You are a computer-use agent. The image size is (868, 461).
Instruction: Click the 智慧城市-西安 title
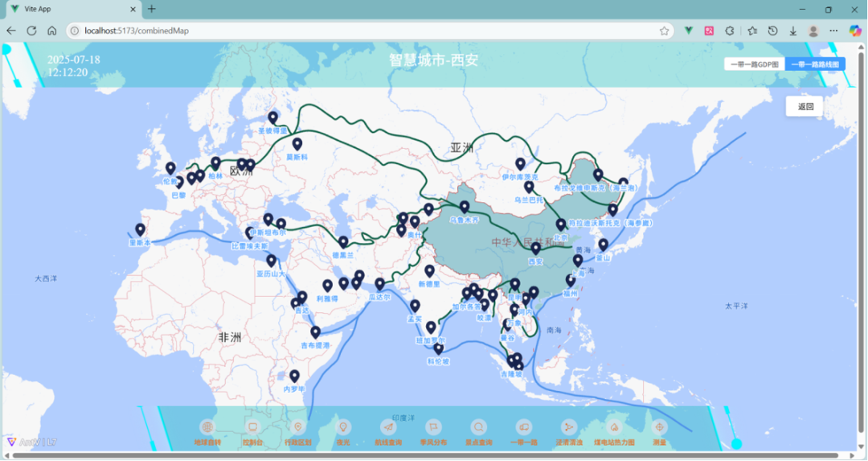coord(433,60)
